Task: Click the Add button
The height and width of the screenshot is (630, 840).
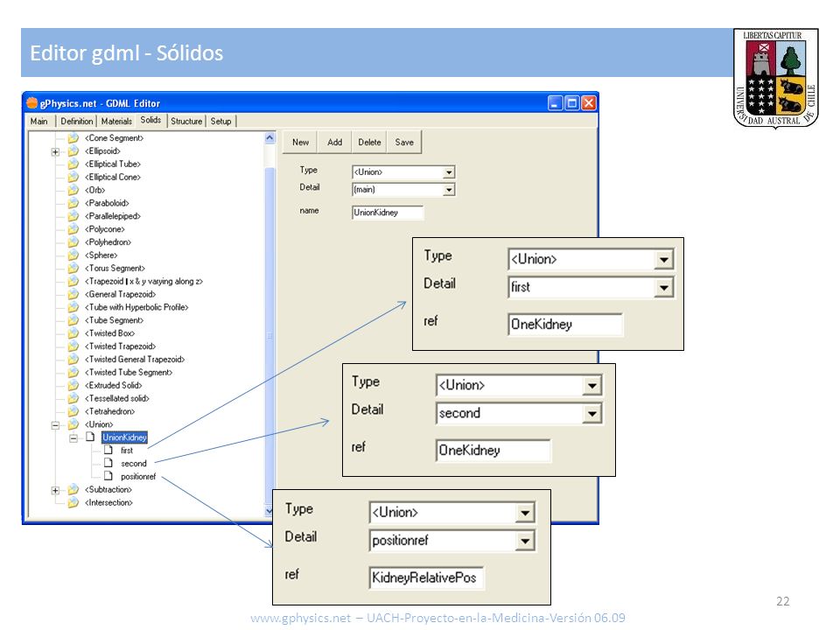Action: [335, 143]
